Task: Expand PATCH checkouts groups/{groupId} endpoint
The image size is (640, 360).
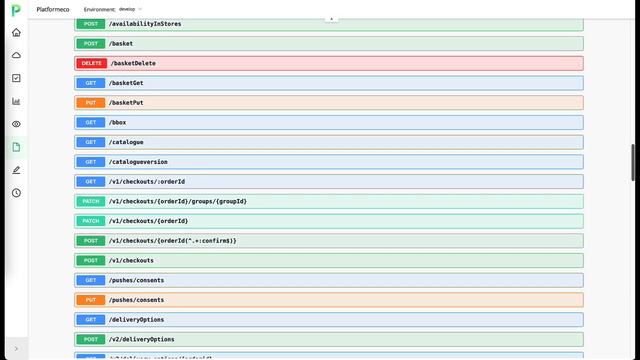Action: pos(329,201)
